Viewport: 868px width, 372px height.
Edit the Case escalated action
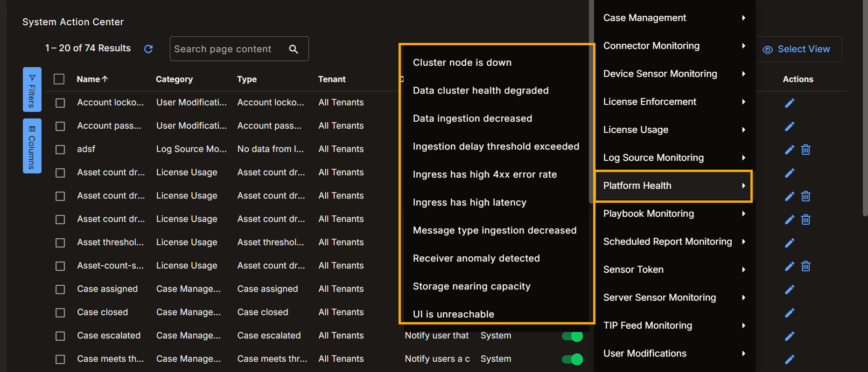coord(790,336)
